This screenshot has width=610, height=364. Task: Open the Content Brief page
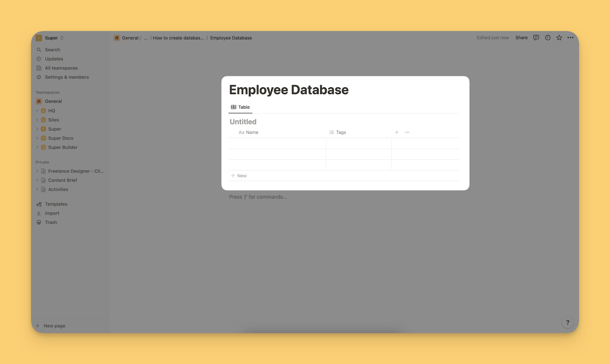(x=63, y=181)
